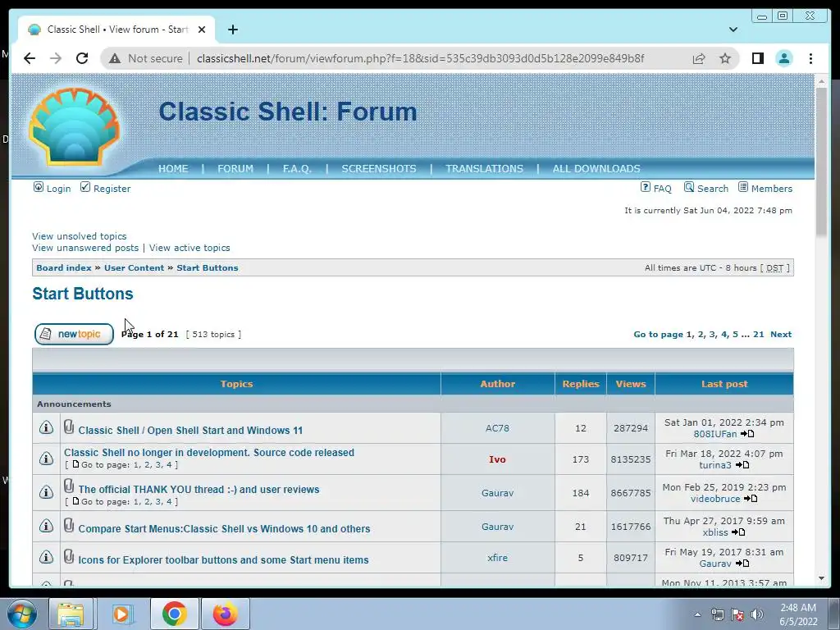
Task: Open Classic Shell no longer in development topic
Action: click(209, 453)
